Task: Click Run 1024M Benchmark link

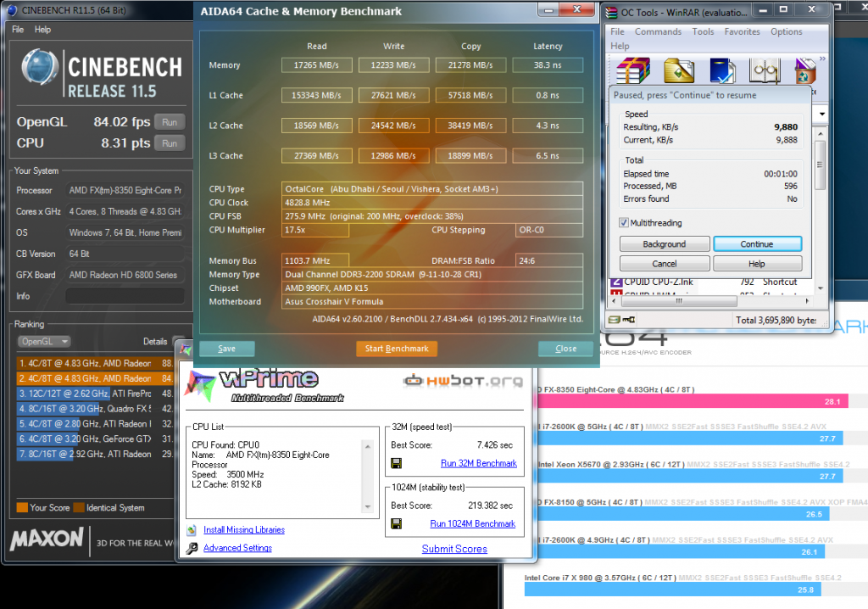Action: (x=473, y=523)
